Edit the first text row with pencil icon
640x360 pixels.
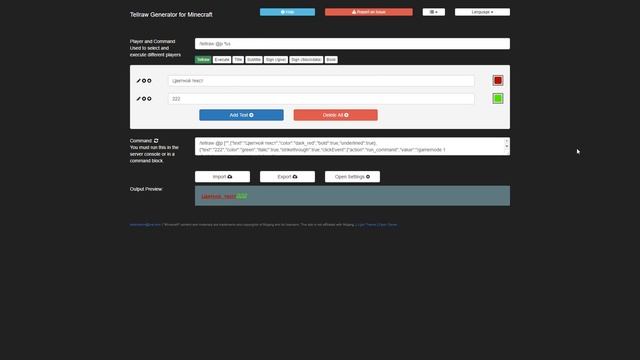[138, 81]
